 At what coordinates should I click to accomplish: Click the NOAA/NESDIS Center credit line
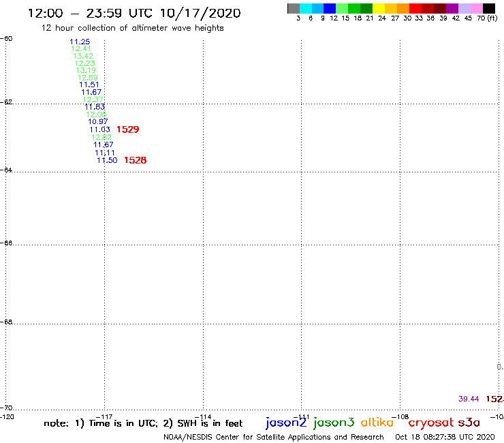tap(274, 437)
